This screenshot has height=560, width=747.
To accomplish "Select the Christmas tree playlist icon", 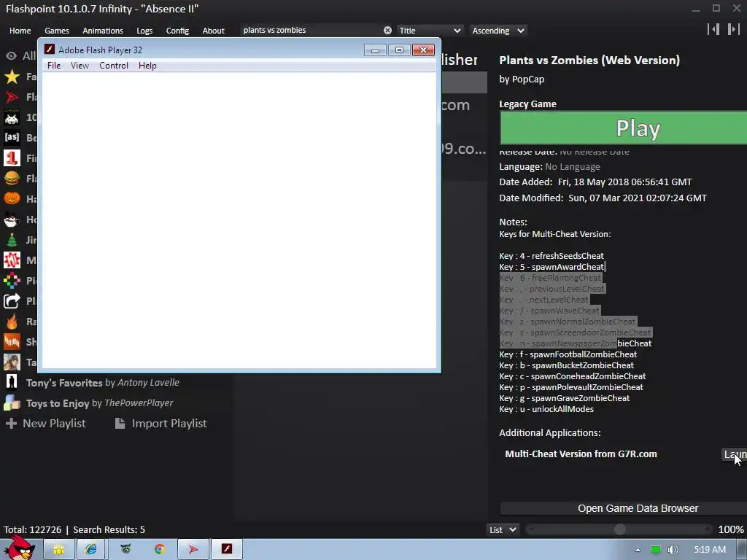I will (x=12, y=240).
